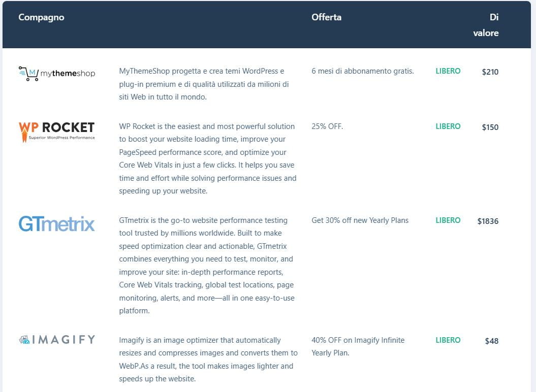536x392 pixels.
Task: Click the MyThemeShop logo
Action: coord(56,74)
